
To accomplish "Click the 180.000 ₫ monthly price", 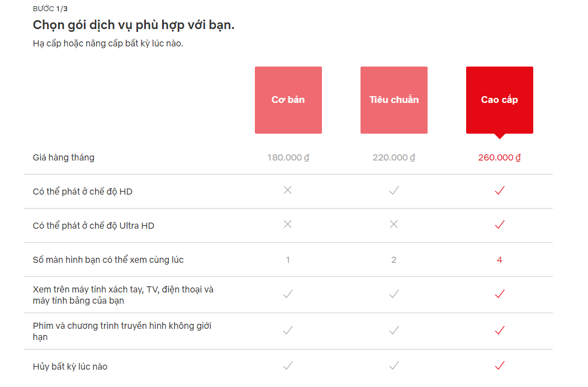I will pos(288,157).
